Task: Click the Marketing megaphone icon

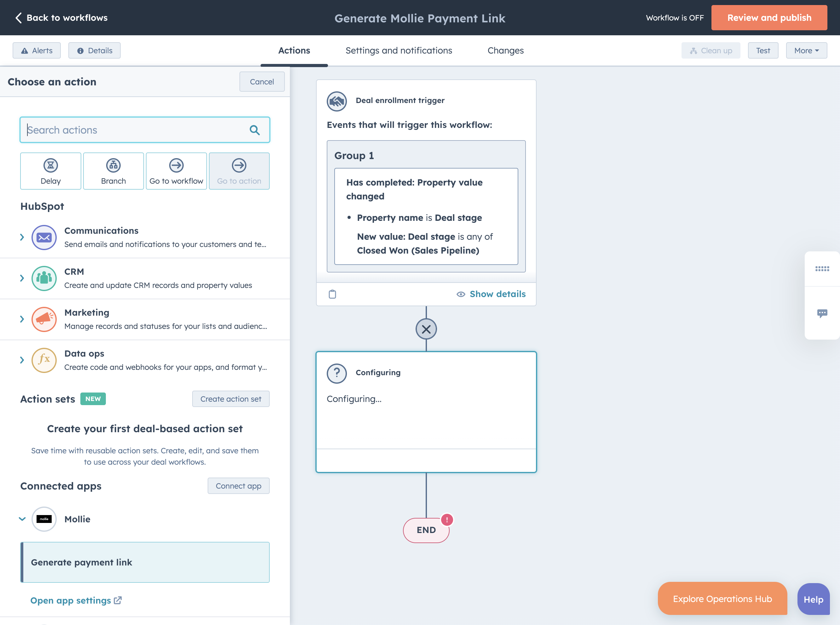Action: 44,319
